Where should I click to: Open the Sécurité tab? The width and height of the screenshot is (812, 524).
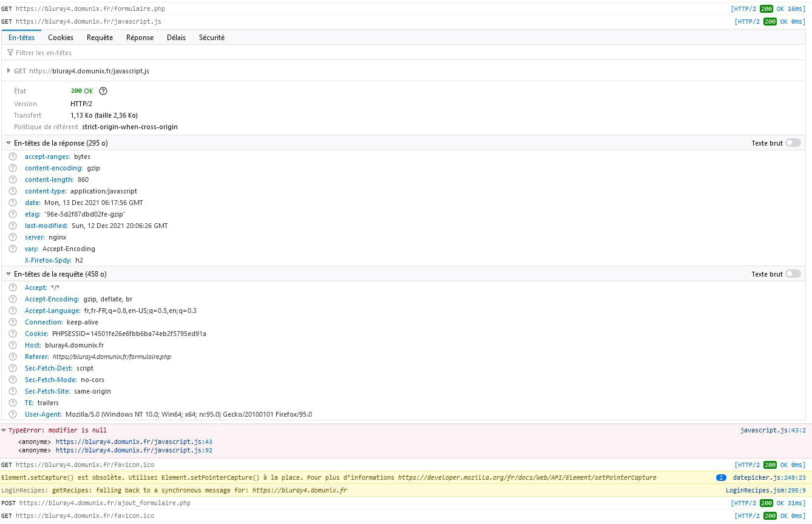click(x=212, y=38)
